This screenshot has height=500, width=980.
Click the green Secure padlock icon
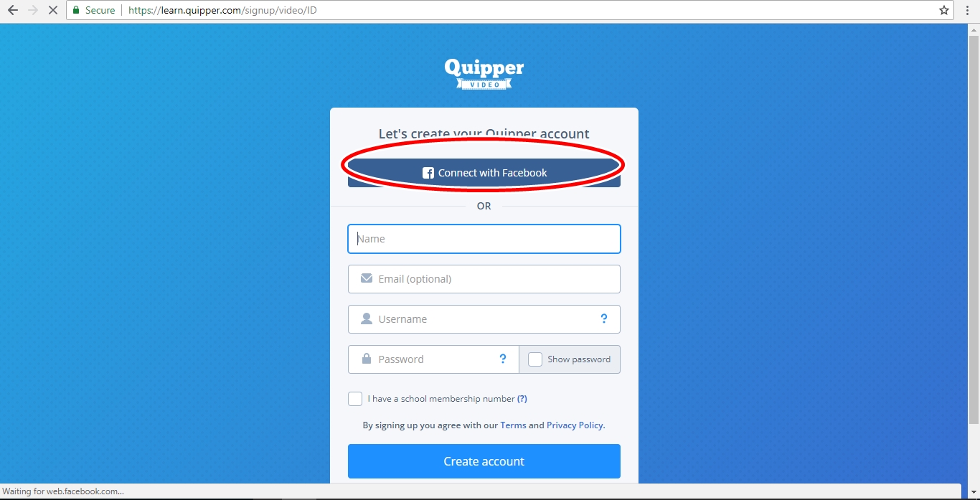tap(76, 11)
